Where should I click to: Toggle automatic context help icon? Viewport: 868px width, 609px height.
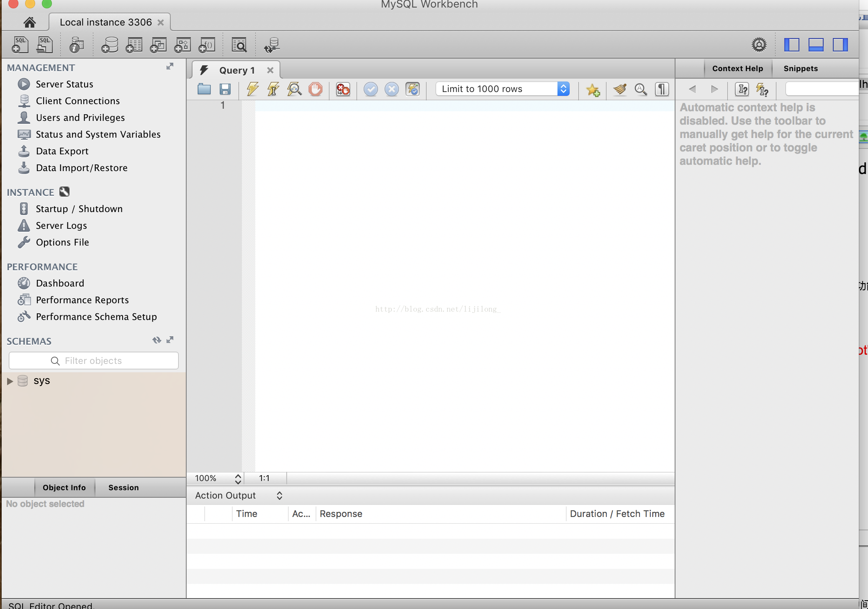coord(762,89)
